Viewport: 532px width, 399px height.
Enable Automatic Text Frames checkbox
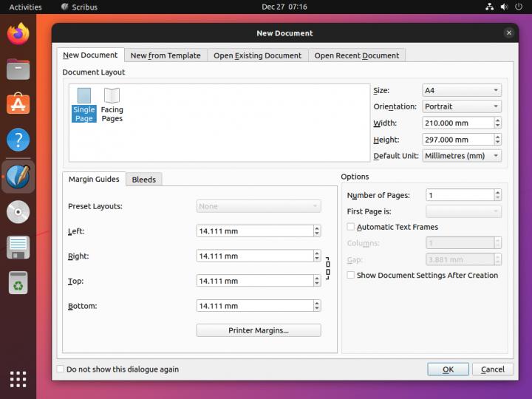pos(351,227)
